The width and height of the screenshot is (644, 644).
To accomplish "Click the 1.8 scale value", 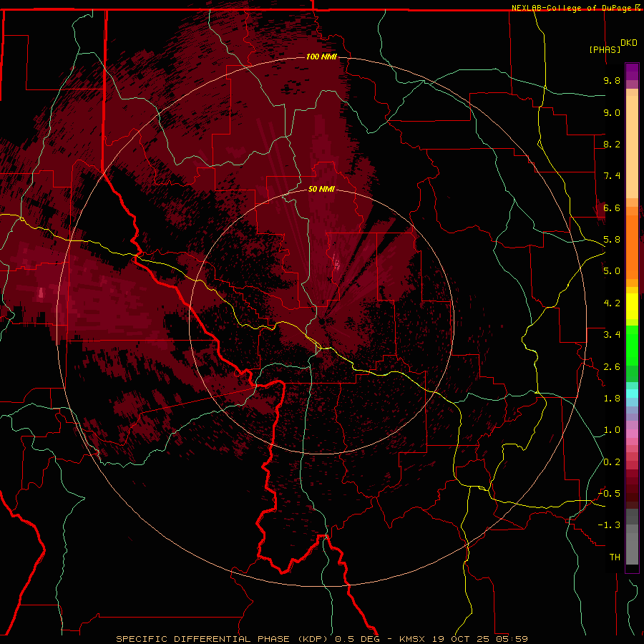I will (612, 399).
